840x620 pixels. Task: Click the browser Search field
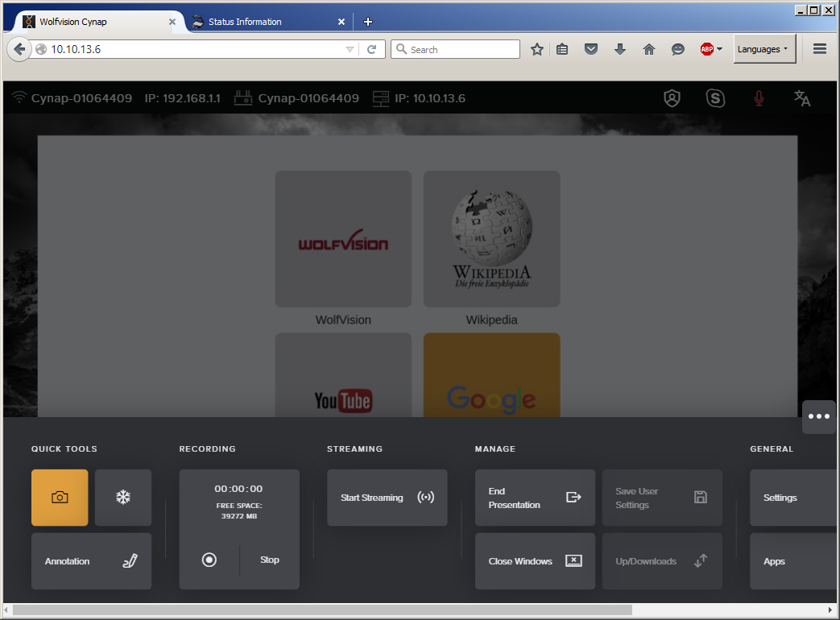[455, 49]
